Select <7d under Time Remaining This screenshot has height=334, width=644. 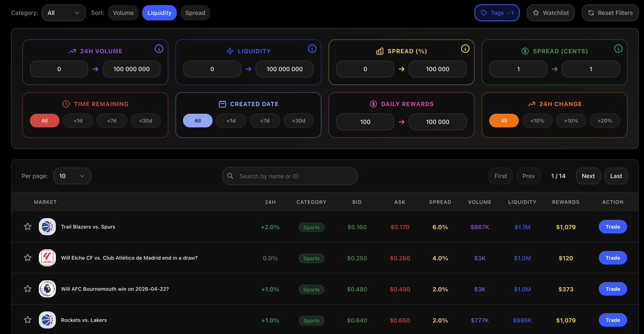[x=112, y=121]
